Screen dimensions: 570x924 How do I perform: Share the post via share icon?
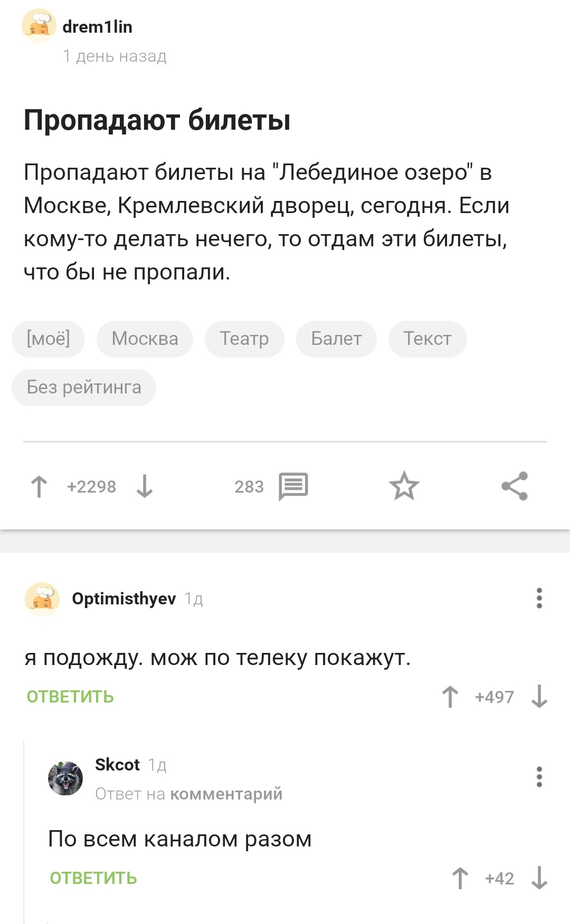coord(515,486)
